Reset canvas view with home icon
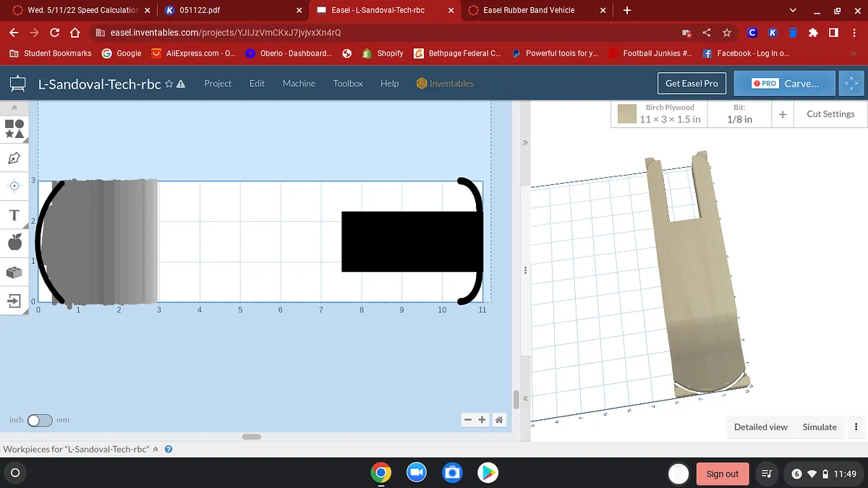This screenshot has width=868, height=488. [499, 419]
